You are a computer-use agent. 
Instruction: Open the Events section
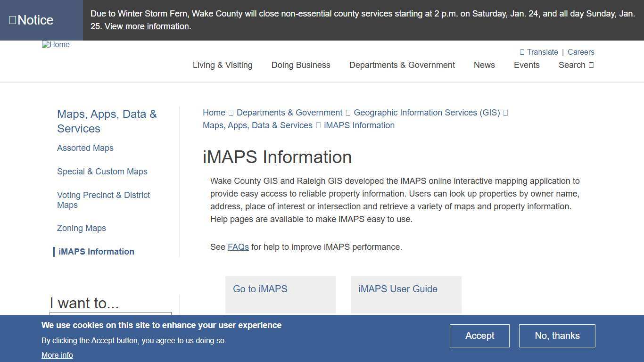tap(527, 65)
